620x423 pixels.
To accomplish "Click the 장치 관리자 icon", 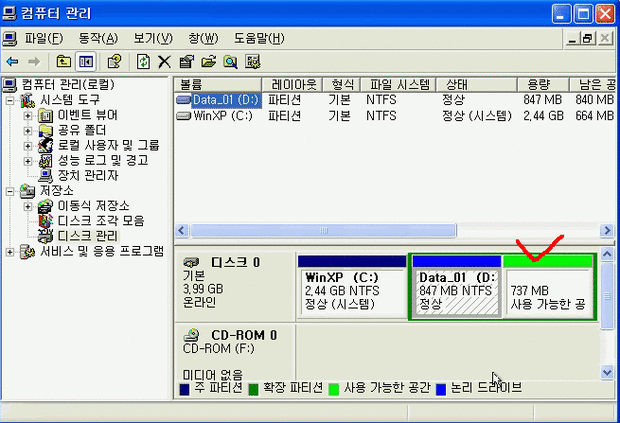I will (46, 175).
